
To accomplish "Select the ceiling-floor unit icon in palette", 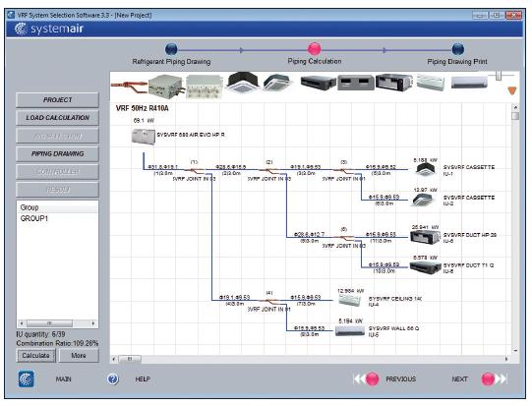I will pos(430,84).
